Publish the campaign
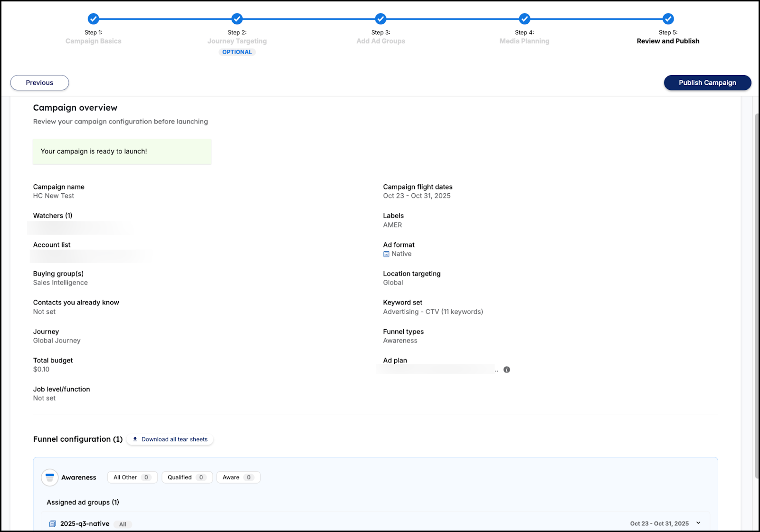Viewport: 760px width, 532px height. (707, 83)
